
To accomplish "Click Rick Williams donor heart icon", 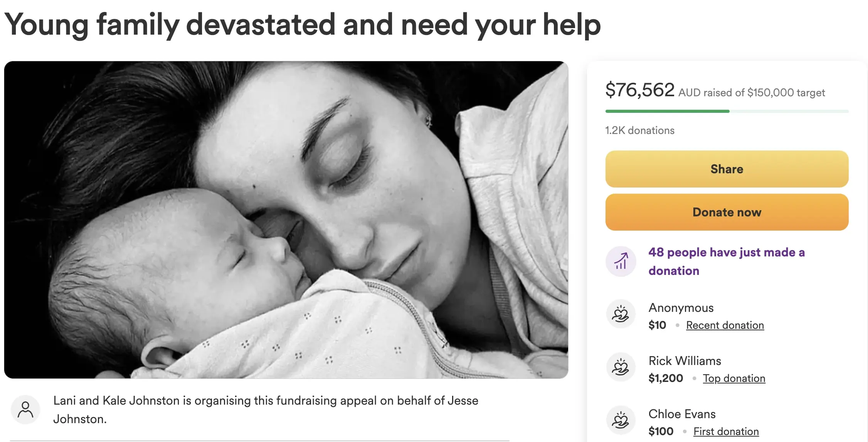I will tap(621, 367).
